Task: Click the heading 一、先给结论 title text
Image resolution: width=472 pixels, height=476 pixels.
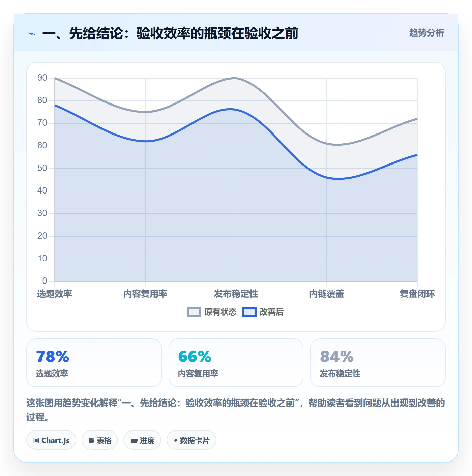Action: (170, 33)
